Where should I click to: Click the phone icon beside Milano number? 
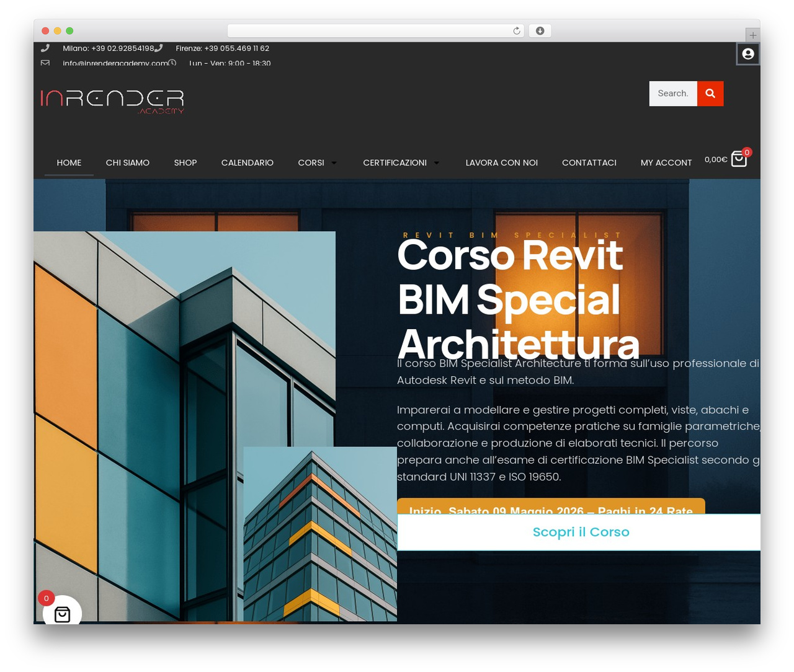[45, 48]
